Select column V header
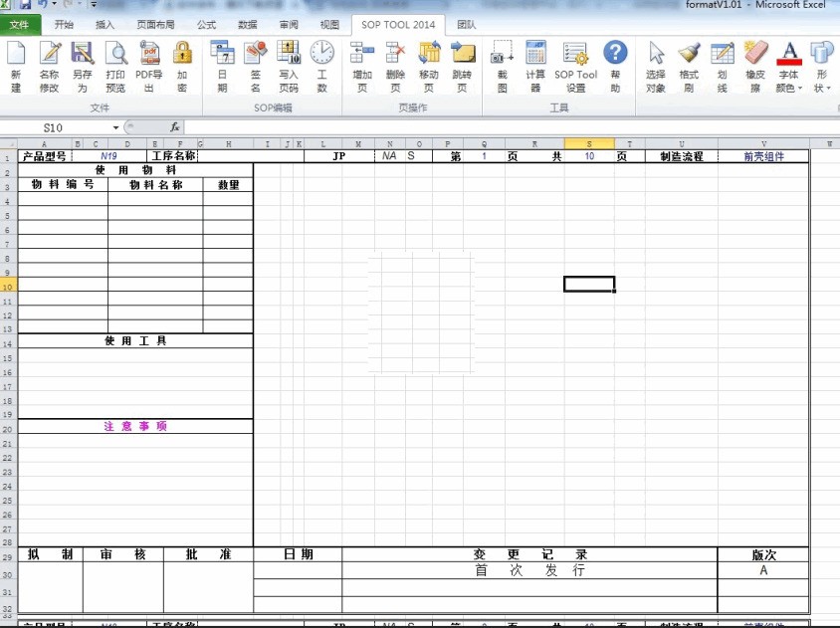The image size is (840, 628). (763, 143)
